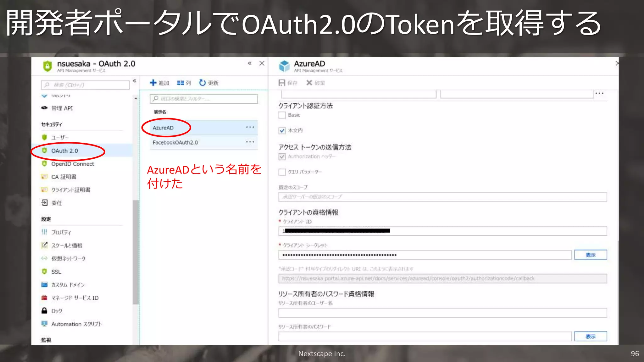Collapse the nsuesaka blade with double chevron
Viewport: 644px width, 362px height.
coord(250,63)
